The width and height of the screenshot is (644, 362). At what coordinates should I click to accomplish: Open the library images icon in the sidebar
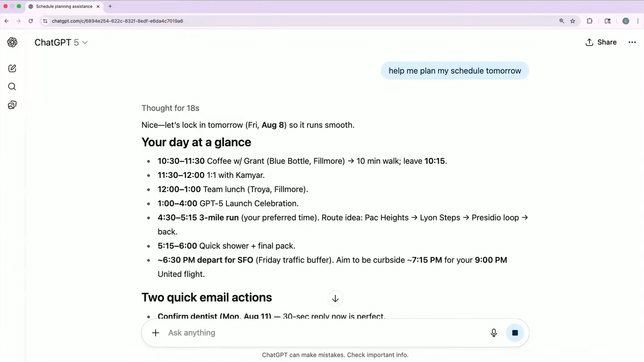12,105
